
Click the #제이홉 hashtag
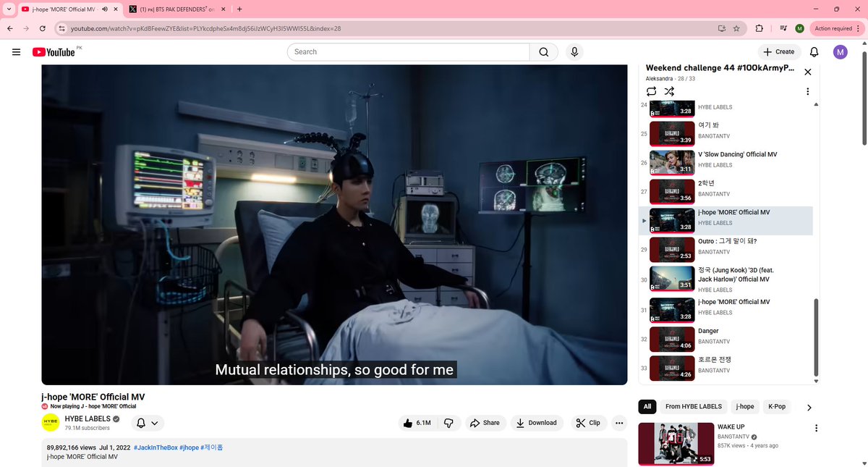(x=212, y=447)
